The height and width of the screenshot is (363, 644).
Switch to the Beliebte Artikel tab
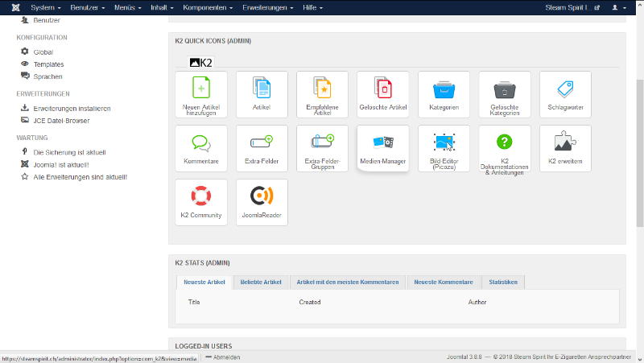(x=261, y=282)
